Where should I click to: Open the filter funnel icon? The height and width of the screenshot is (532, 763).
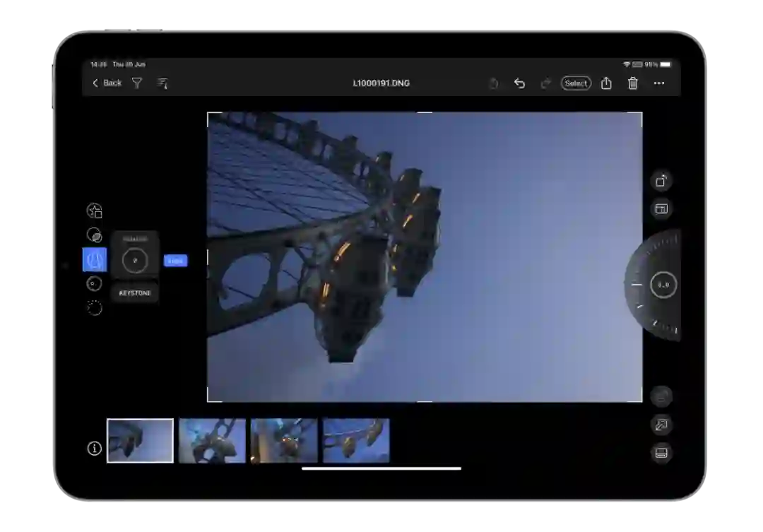coord(137,83)
